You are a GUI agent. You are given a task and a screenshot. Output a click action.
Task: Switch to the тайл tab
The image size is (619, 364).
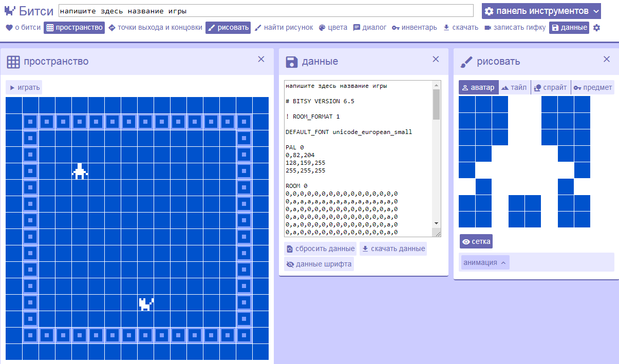(514, 87)
